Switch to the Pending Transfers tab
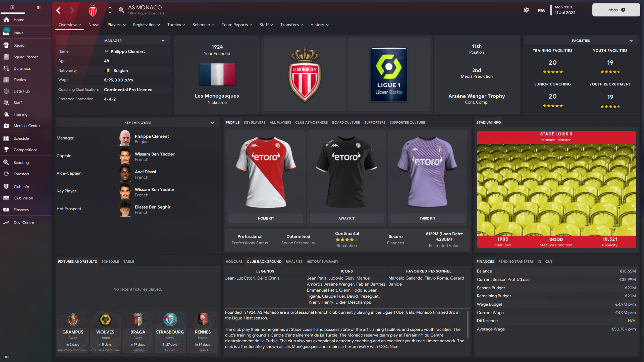Viewport: 644px width, 362px height. coord(516,262)
